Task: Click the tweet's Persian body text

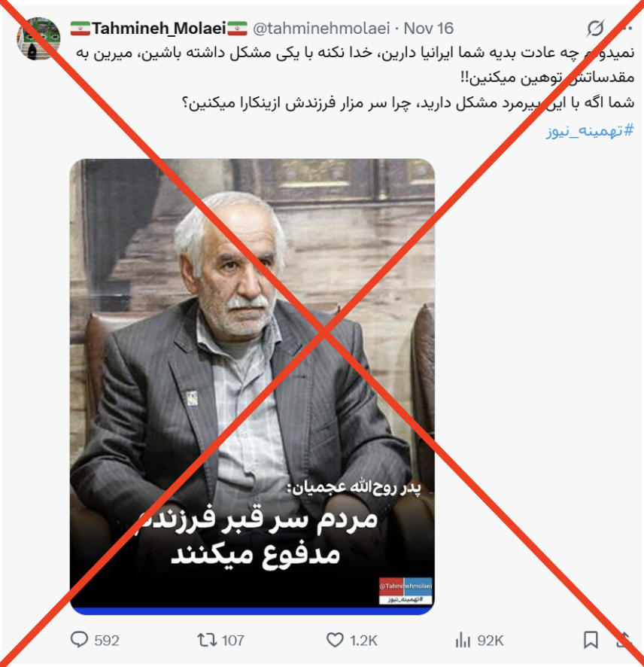Action: tap(355, 78)
